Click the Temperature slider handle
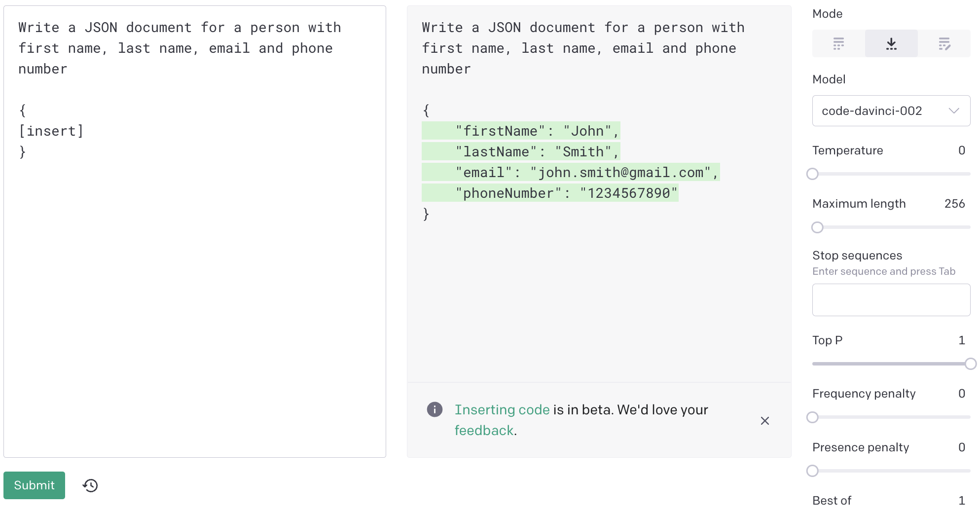 coord(812,174)
